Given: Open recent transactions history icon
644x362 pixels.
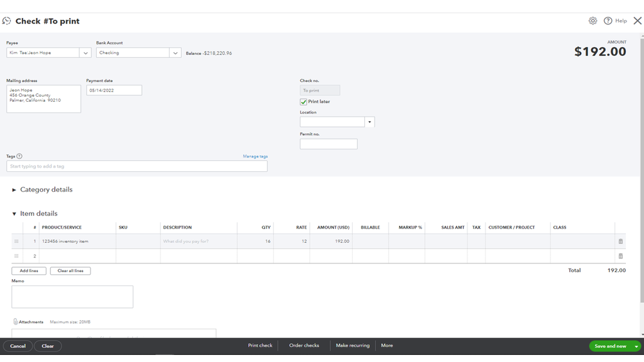Looking at the screenshot, I should point(6,21).
